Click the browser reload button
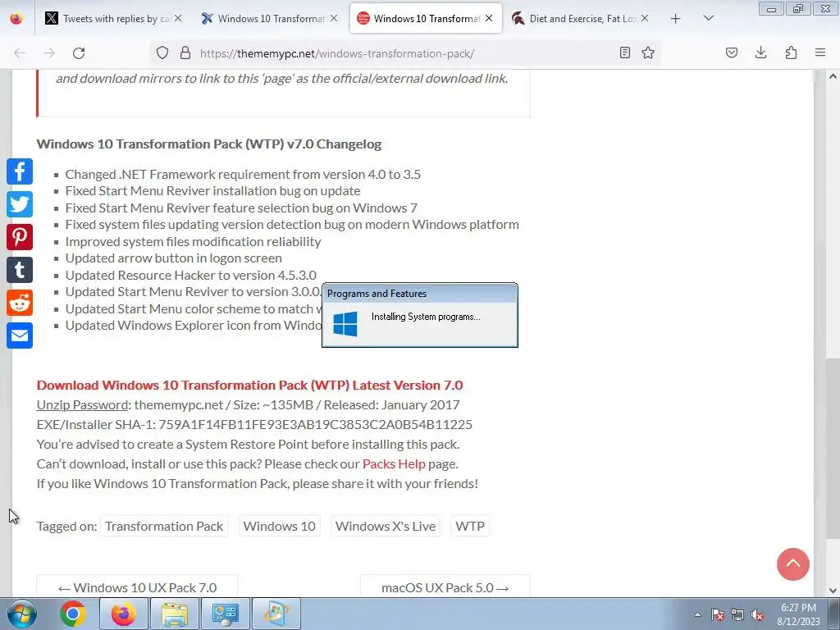Screen dimensions: 840x630 pos(79,53)
